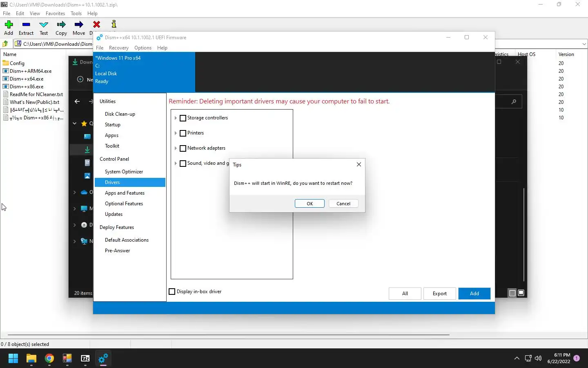Open network status icon in system tray
The width and height of the screenshot is (588, 368).
pyautogui.click(x=528, y=358)
